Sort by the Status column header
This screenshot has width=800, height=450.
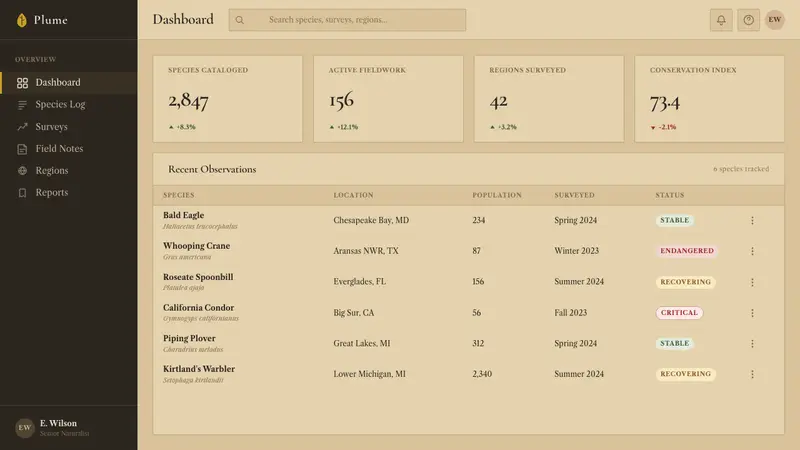[670, 195]
